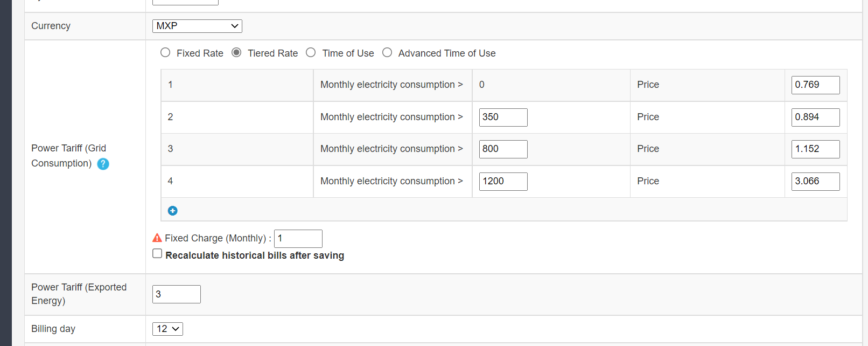Image resolution: width=868 pixels, height=346 pixels.
Task: Select the Tiered Rate option
Action: tap(236, 52)
